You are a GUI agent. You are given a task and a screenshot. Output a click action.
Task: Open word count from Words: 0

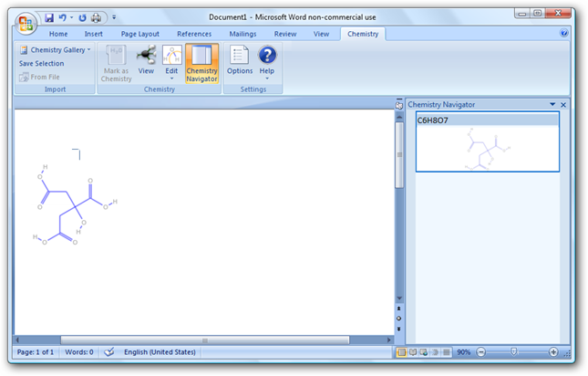tap(79, 352)
